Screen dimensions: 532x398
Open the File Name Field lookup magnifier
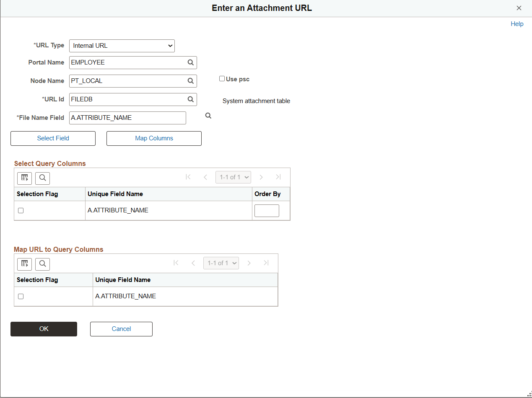pos(208,116)
